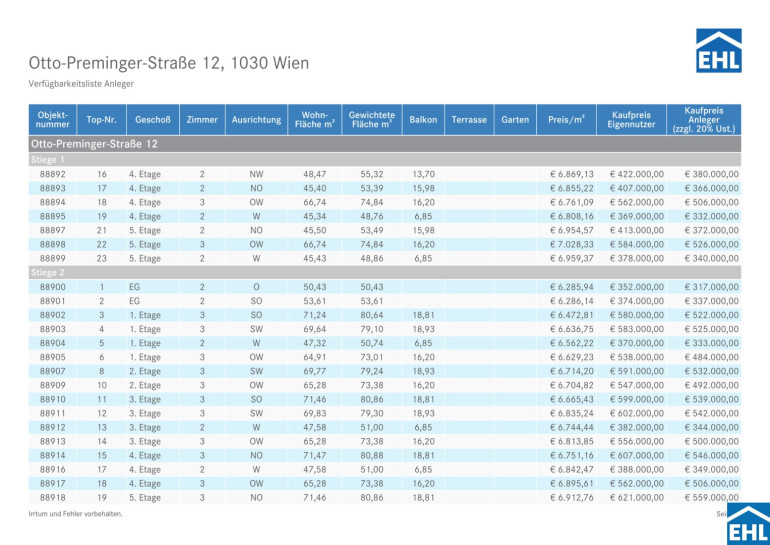The width and height of the screenshot is (770, 545).
Task: Select the Top-Nr. column header
Action: (102, 119)
